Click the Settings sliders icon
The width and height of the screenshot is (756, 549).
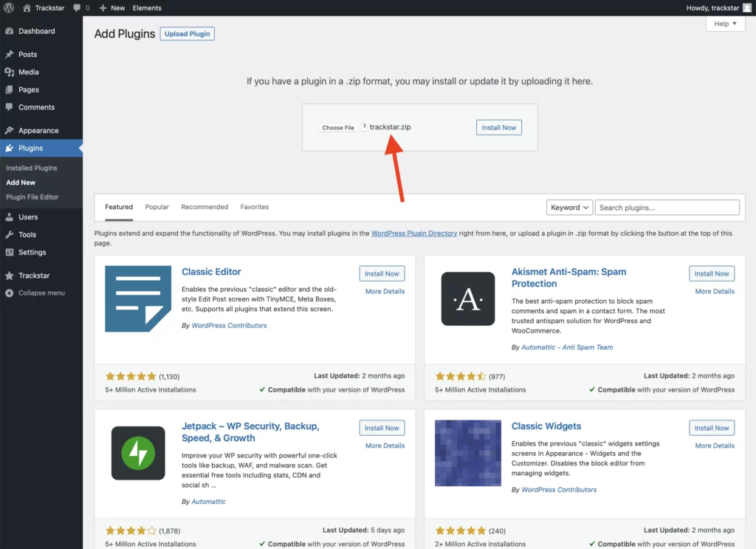9,252
